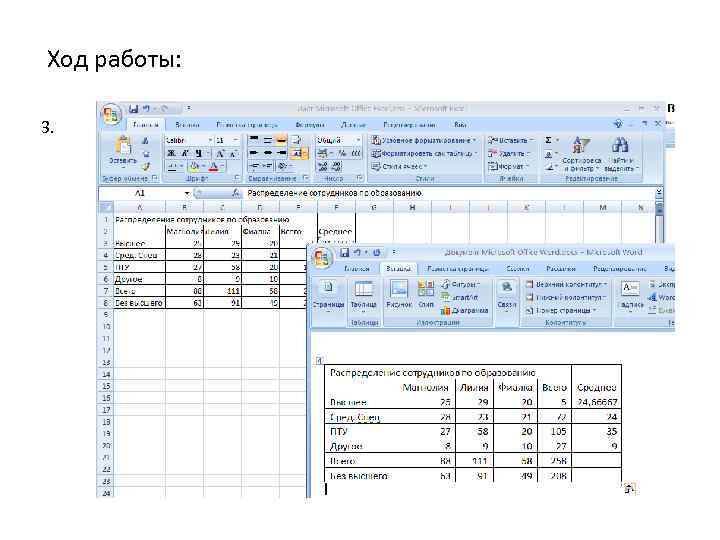
Task: Apply percent style in Excel number group
Action: [x=342, y=153]
